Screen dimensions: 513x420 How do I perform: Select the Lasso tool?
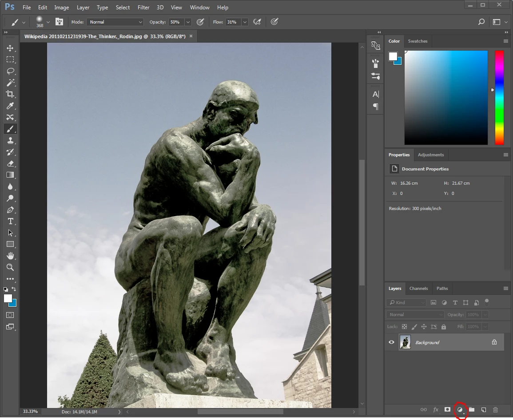pyautogui.click(x=10, y=71)
